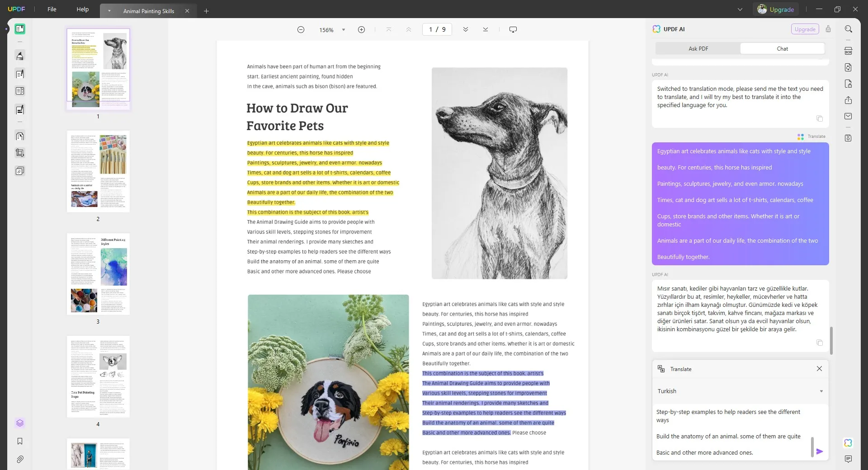868x470 pixels.
Task: Jump to the last page
Action: [x=485, y=29]
